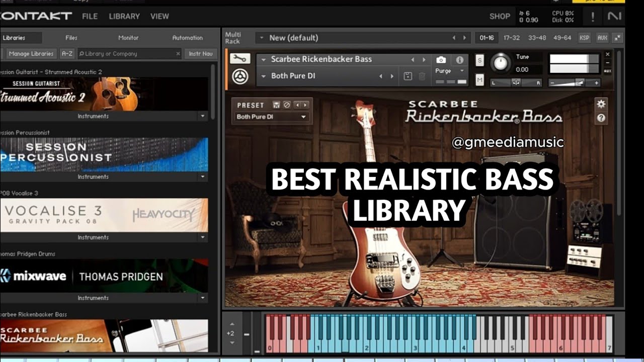Screen dimensions: 644x362
Task: Click the NI logo in the top right
Action: click(x=614, y=16)
